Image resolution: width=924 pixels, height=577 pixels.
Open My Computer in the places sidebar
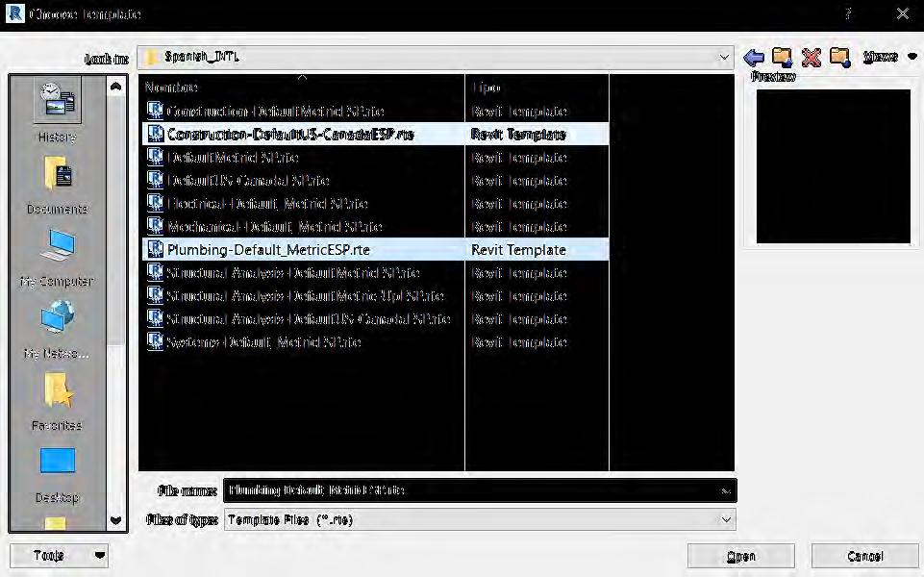click(57, 258)
